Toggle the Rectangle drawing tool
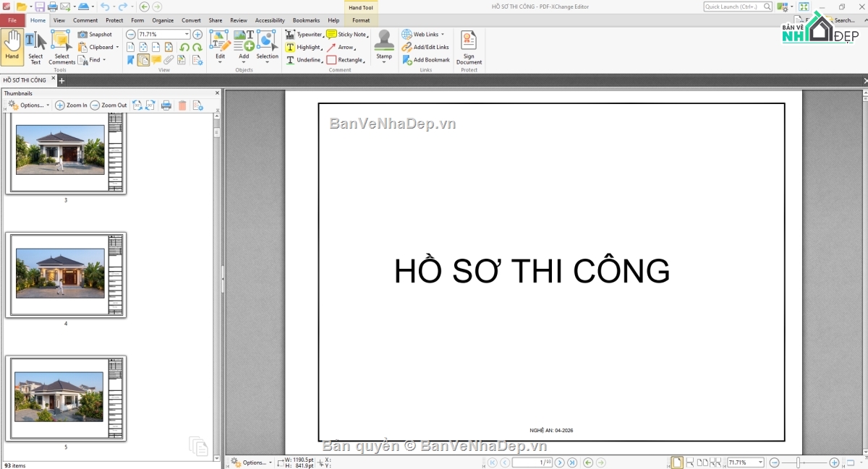This screenshot has height=469, width=868. 346,60
